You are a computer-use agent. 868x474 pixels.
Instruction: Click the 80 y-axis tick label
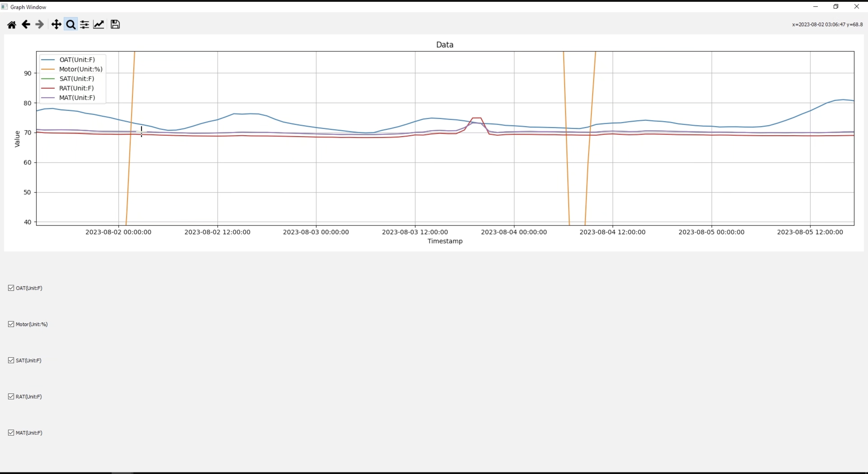(28, 103)
